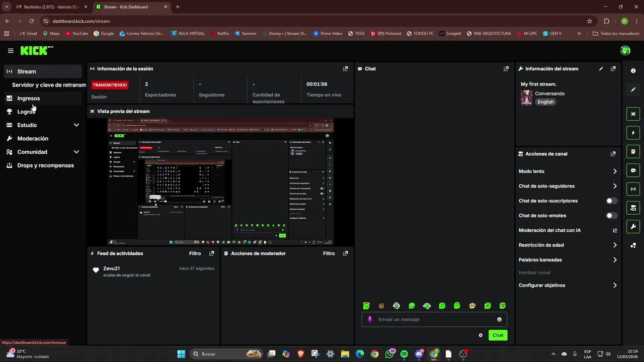The image size is (644, 362).
Task: Toggle the wrench widget icon in right sidebar
Action: (x=633, y=226)
